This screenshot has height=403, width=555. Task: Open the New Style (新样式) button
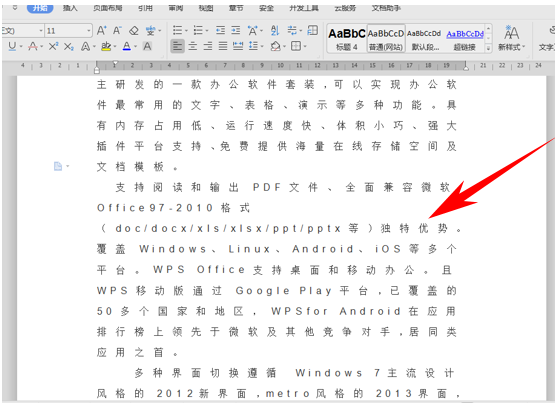pyautogui.click(x=511, y=38)
